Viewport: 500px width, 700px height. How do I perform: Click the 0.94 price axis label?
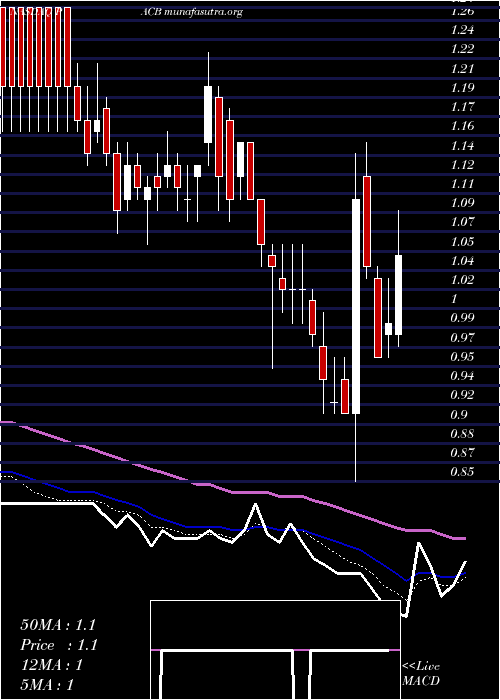(x=462, y=375)
